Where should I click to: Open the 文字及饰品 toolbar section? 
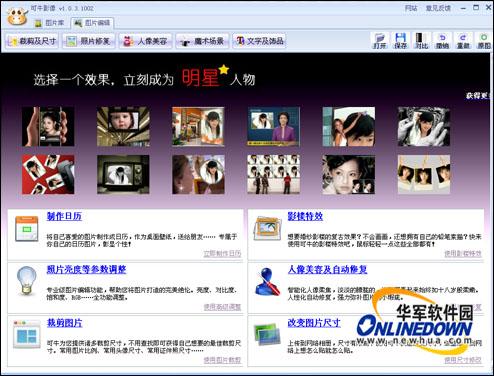point(259,41)
